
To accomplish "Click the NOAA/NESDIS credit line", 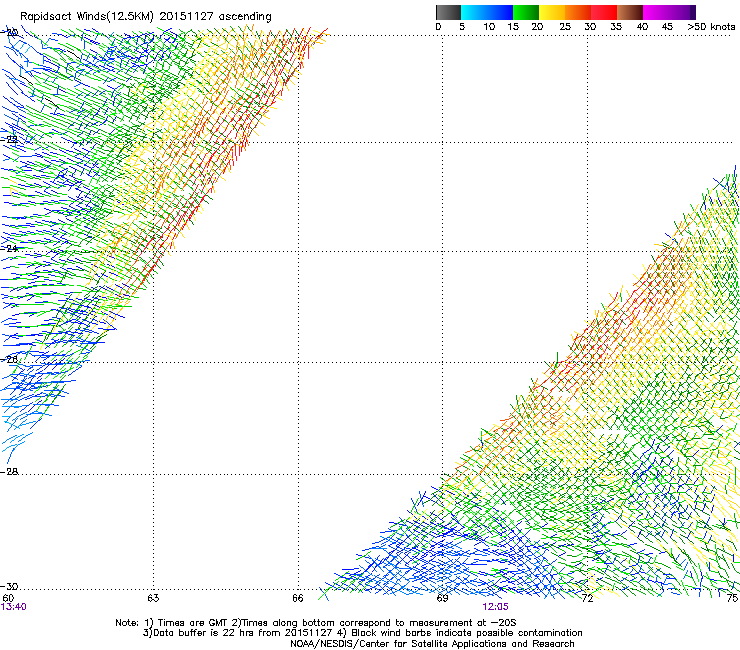I will 432,644.
